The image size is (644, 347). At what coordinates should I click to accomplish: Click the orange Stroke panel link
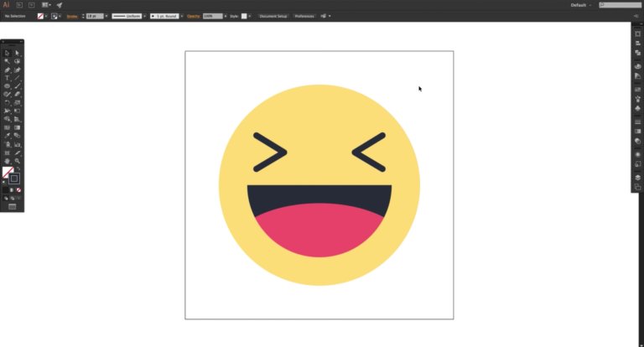(x=72, y=17)
